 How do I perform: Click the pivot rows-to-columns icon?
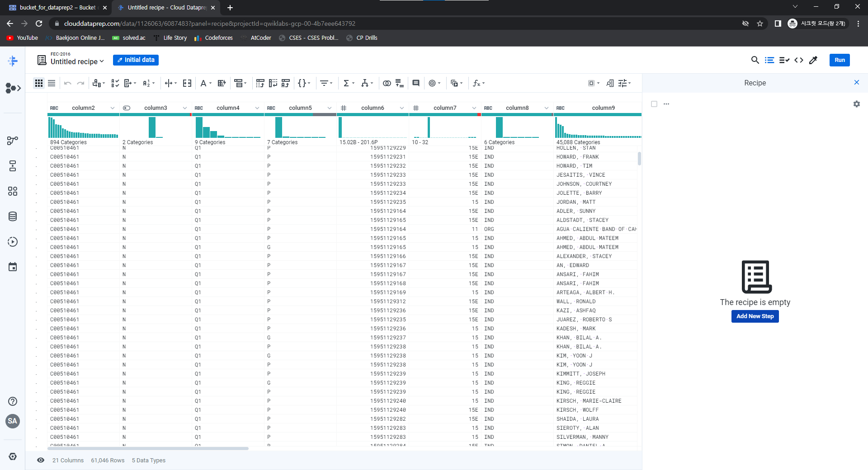pyautogui.click(x=260, y=83)
